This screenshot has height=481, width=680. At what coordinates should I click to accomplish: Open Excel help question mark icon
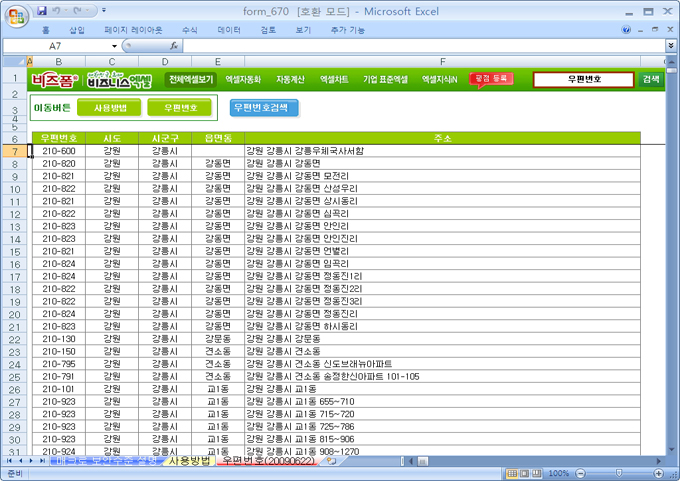pyautogui.click(x=626, y=30)
